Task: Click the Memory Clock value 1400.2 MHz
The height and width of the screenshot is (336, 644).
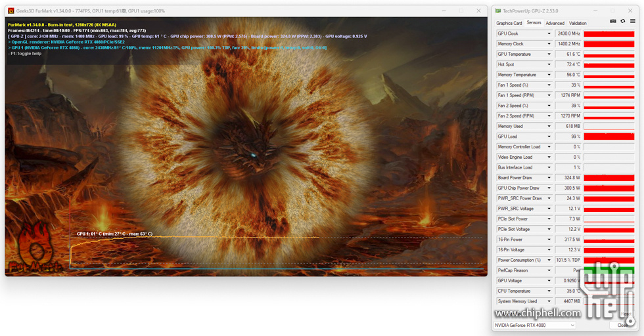Action: (x=568, y=44)
